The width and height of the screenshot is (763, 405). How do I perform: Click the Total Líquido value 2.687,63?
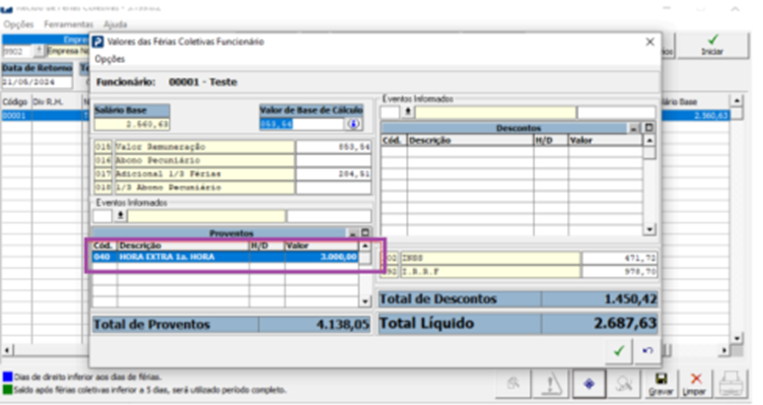tap(625, 323)
